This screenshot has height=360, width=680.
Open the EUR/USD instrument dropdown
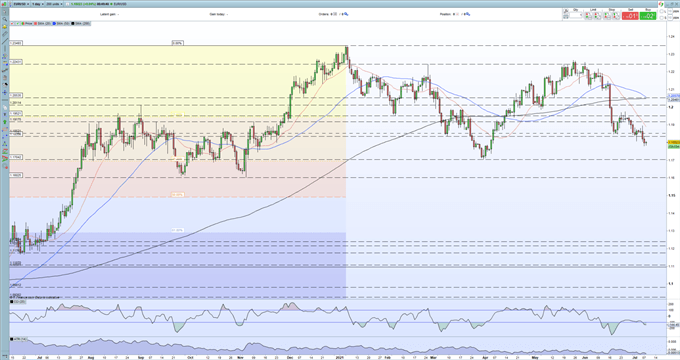(21, 4)
